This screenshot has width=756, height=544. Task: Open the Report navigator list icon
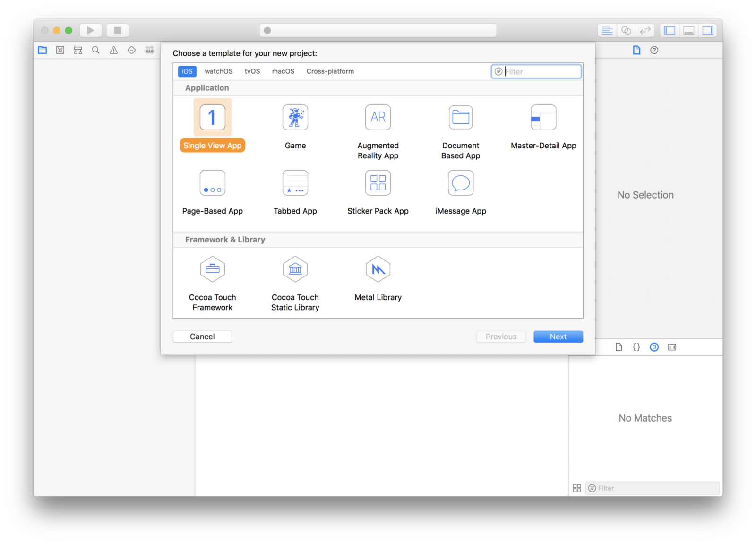(149, 50)
